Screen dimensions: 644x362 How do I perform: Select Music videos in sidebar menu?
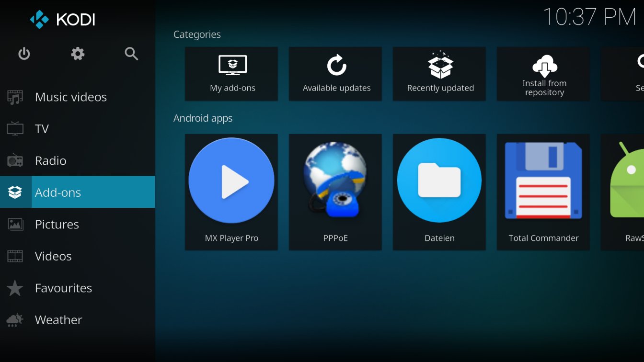[77, 97]
